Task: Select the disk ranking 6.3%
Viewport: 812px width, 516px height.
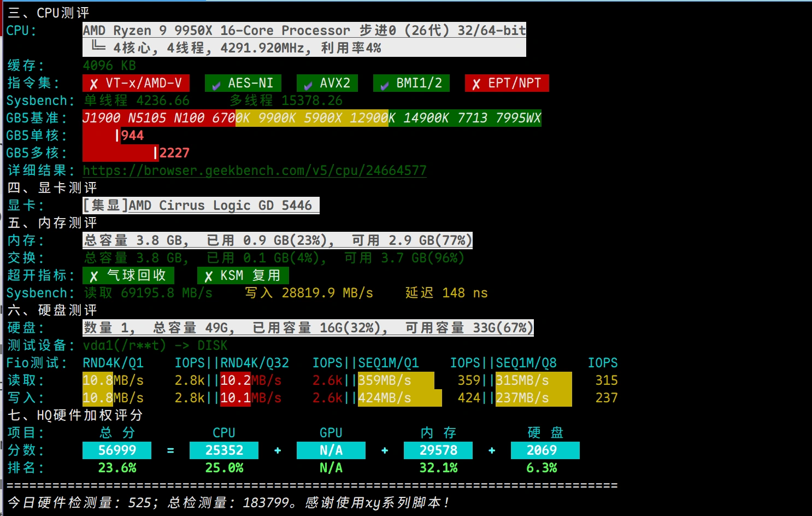Action: pyautogui.click(x=542, y=468)
